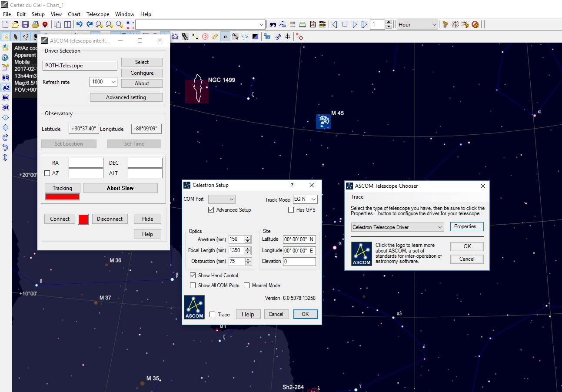Open the calendar date icon on toolbar

coord(313,24)
